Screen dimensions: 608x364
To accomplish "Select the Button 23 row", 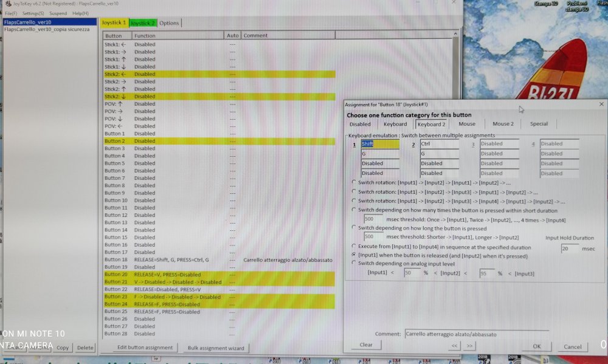I will (219, 297).
